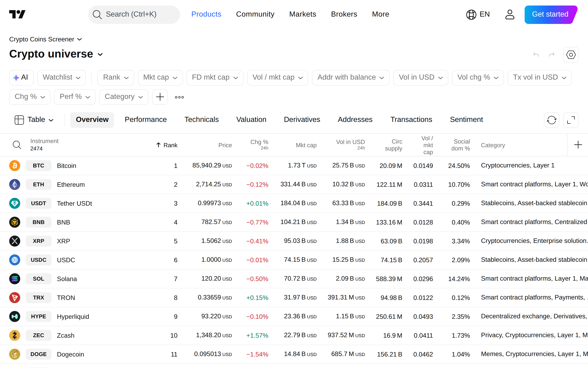
Task: Switch to the Performance tab
Action: (146, 120)
